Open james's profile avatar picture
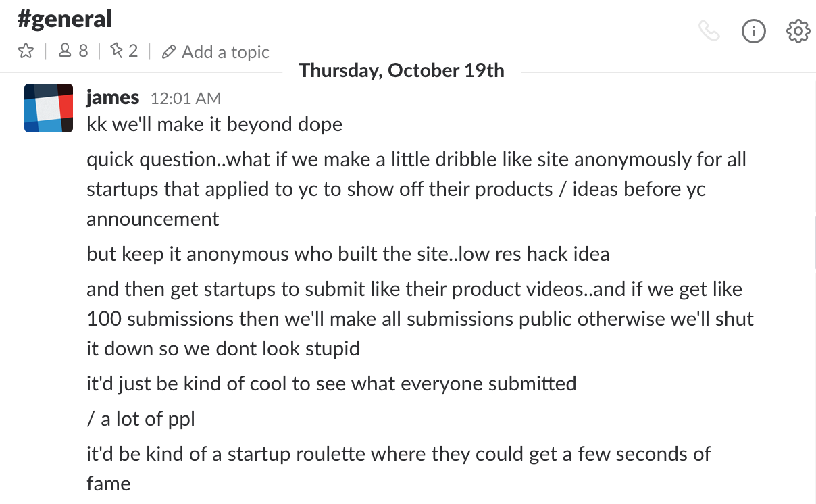This screenshot has height=504, width=816. pos(49,108)
